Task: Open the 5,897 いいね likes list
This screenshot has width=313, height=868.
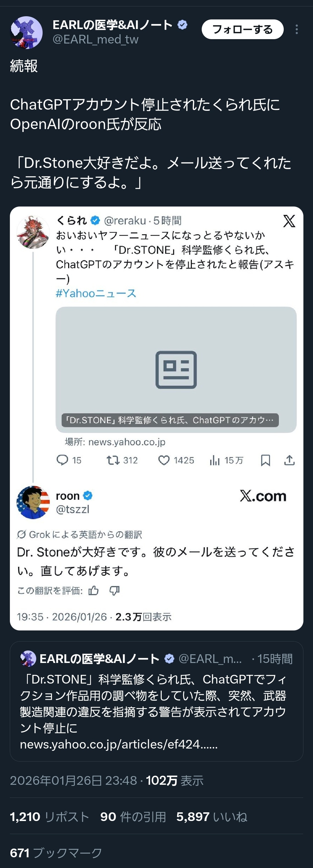Action: (212, 816)
